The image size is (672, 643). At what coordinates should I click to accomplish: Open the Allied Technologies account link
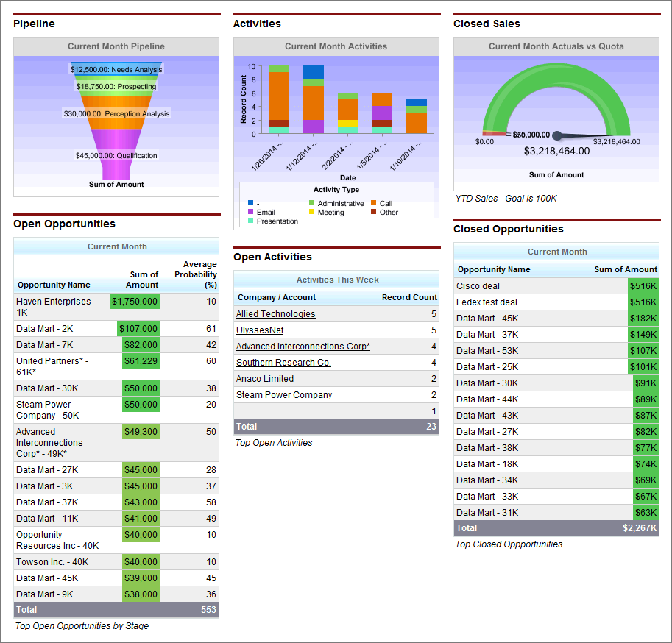click(275, 313)
